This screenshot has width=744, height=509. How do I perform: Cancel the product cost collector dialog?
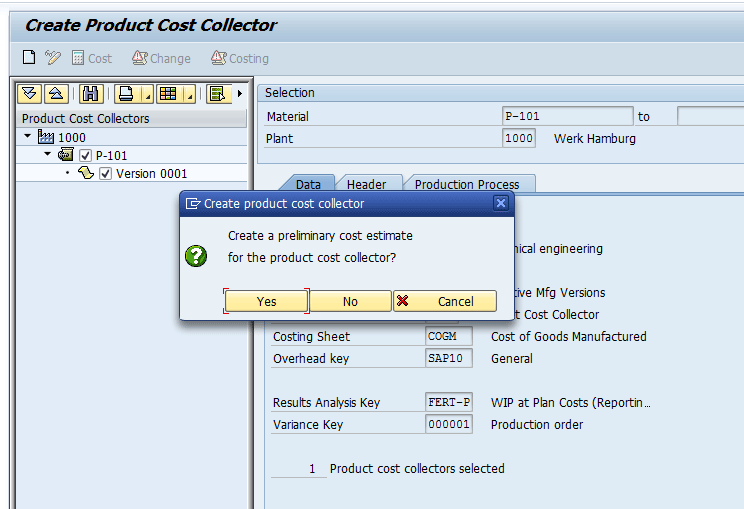coord(445,301)
